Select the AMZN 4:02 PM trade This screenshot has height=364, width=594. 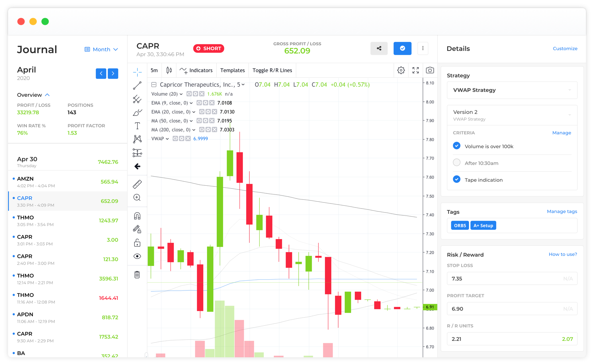point(68,182)
